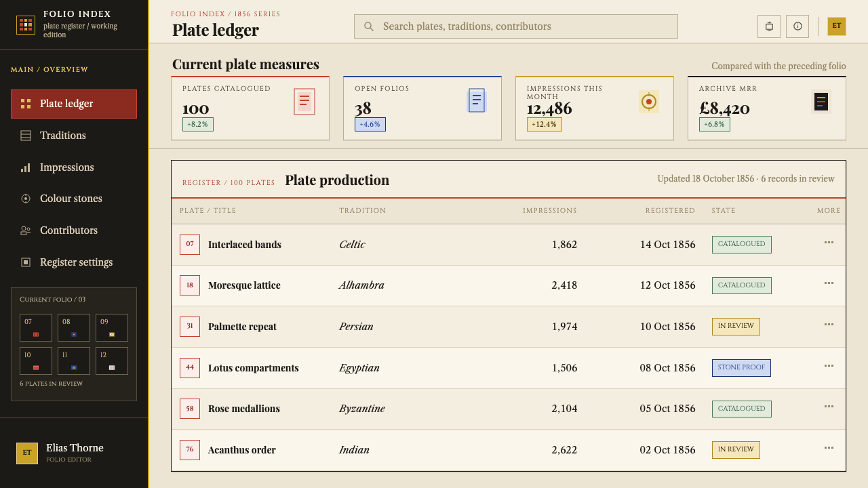This screenshot has width=868, height=488.
Task: Open Impressions in sidebar
Action: coord(74,167)
